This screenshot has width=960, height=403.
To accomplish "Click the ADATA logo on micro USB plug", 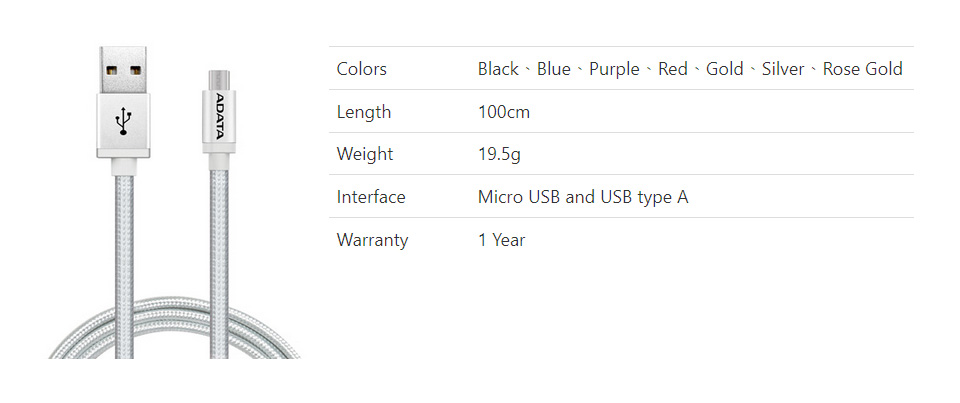I will coord(219,116).
